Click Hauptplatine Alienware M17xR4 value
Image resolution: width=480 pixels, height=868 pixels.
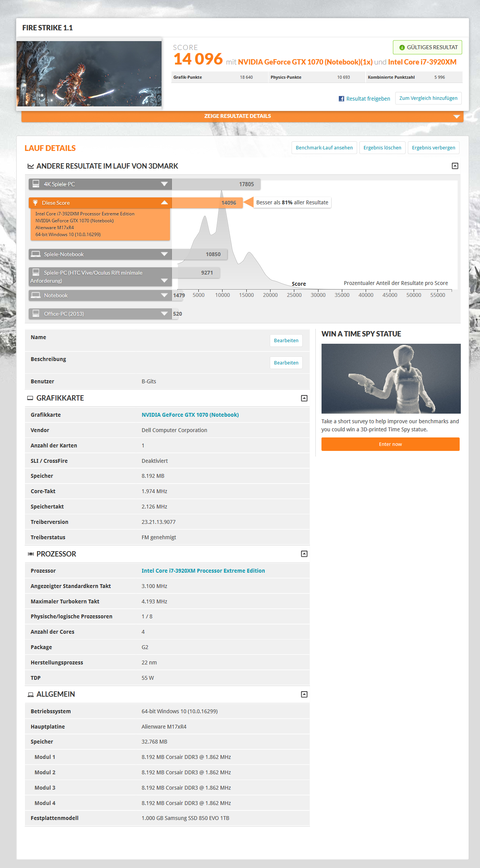click(x=164, y=727)
